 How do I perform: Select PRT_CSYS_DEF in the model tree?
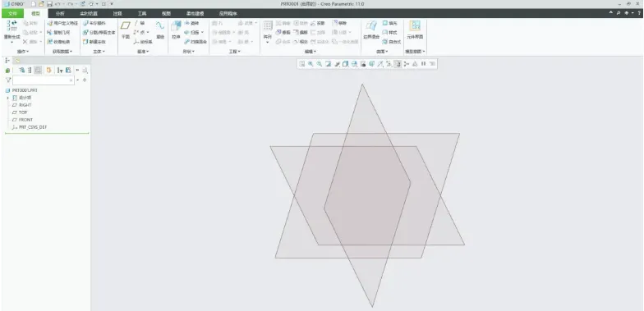[30, 127]
